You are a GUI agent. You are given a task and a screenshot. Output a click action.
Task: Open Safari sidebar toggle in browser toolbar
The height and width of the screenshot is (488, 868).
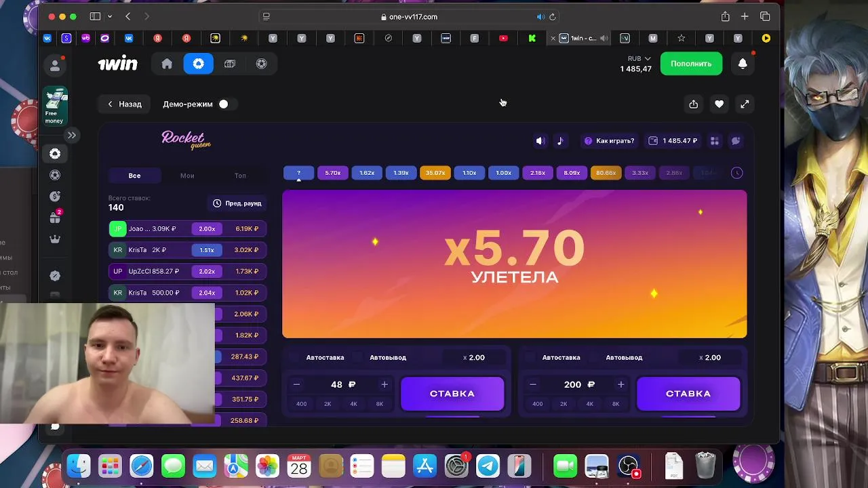click(95, 16)
